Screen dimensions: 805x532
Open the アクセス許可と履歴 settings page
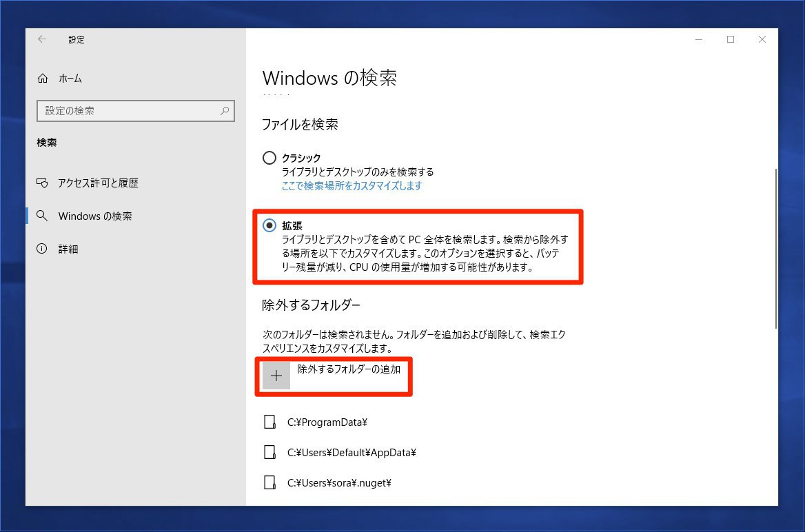(98, 183)
